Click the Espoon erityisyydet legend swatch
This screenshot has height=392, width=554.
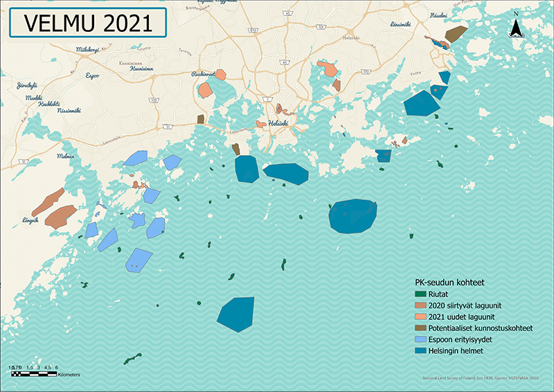[420, 339]
